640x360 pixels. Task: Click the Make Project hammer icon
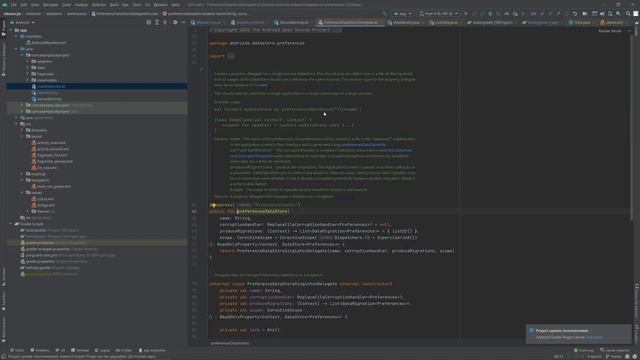[x=385, y=13]
